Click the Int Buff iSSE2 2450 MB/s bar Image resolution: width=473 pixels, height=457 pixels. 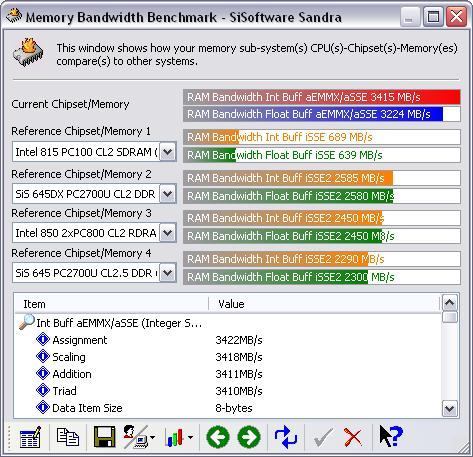[x=322, y=218]
